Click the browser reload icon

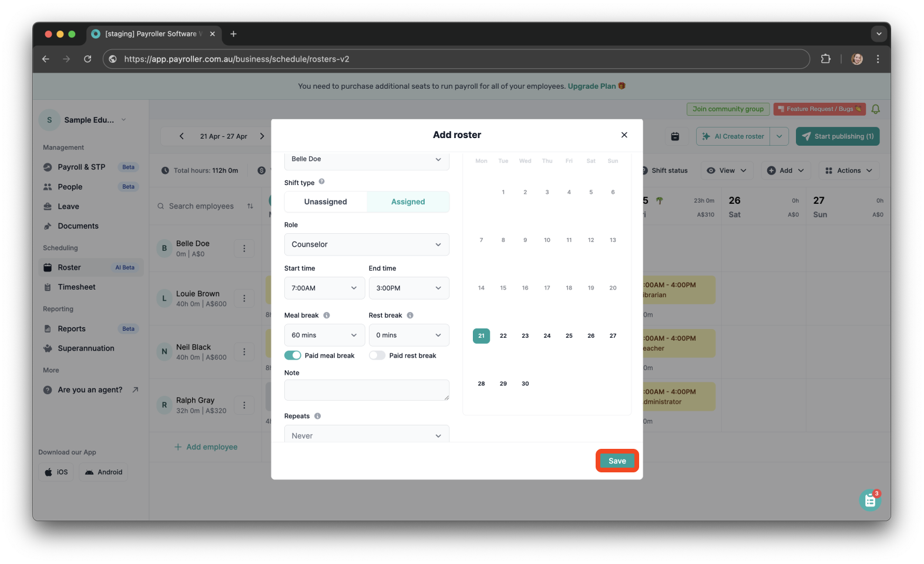click(x=88, y=59)
